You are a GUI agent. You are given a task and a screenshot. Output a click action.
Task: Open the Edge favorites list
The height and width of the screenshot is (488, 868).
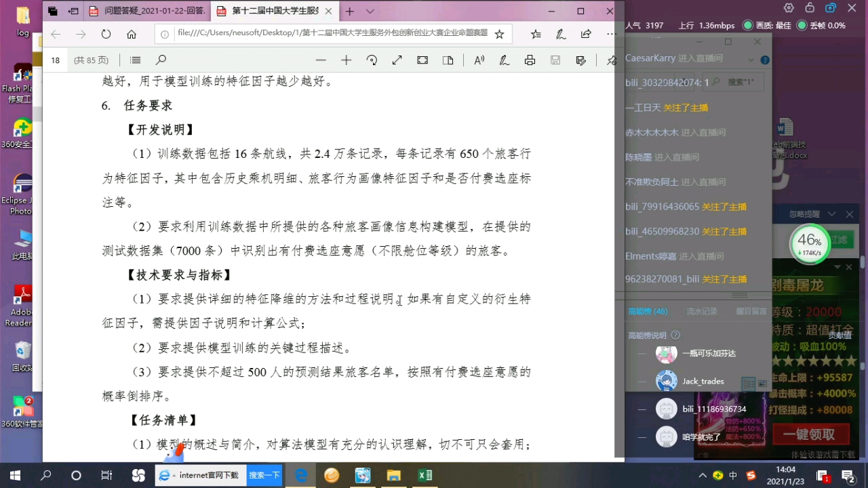coord(536,34)
